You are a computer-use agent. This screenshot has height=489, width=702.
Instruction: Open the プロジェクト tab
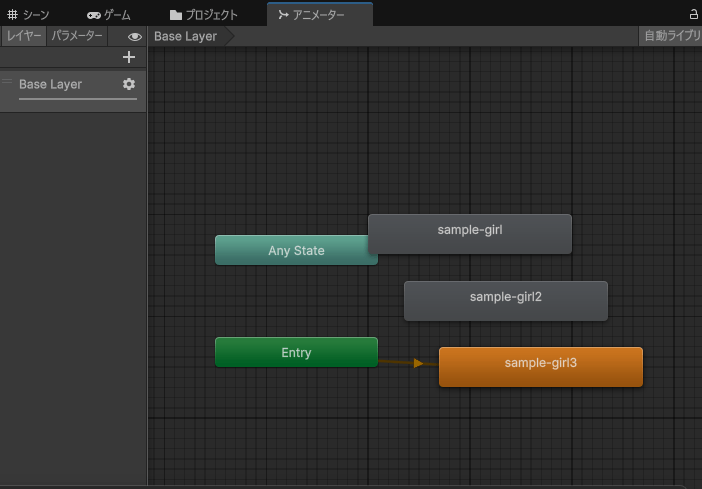tap(204, 15)
